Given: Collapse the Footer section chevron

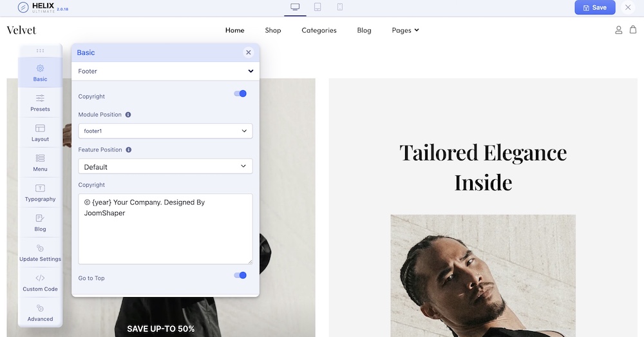Looking at the screenshot, I should [x=251, y=71].
